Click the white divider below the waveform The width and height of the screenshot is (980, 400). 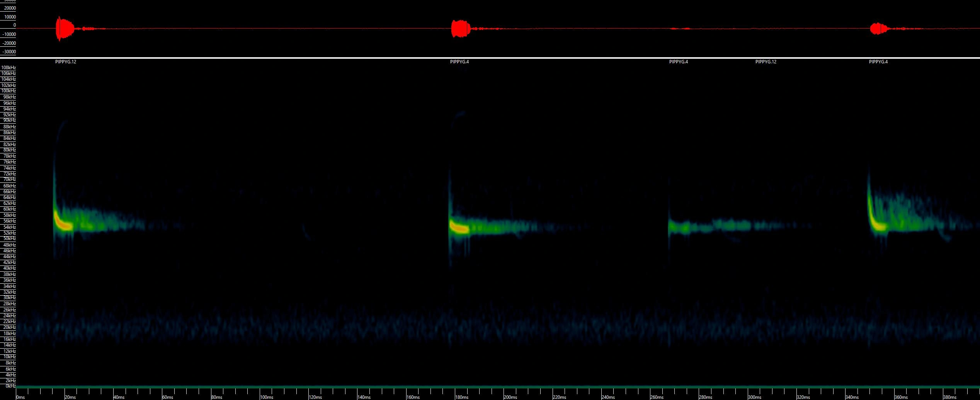click(490, 58)
